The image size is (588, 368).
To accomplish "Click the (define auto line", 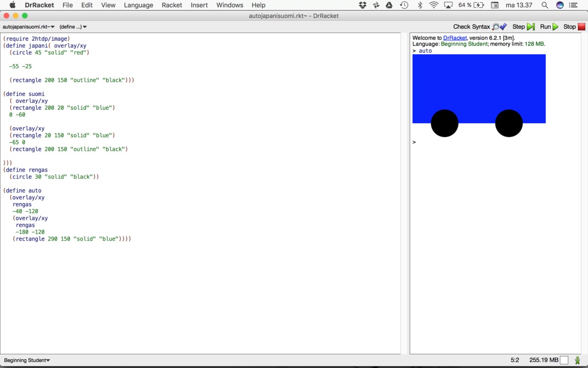I will tap(22, 190).
